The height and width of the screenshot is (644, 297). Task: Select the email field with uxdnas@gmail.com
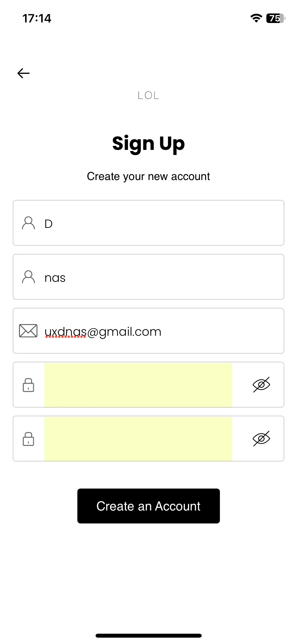click(x=148, y=331)
